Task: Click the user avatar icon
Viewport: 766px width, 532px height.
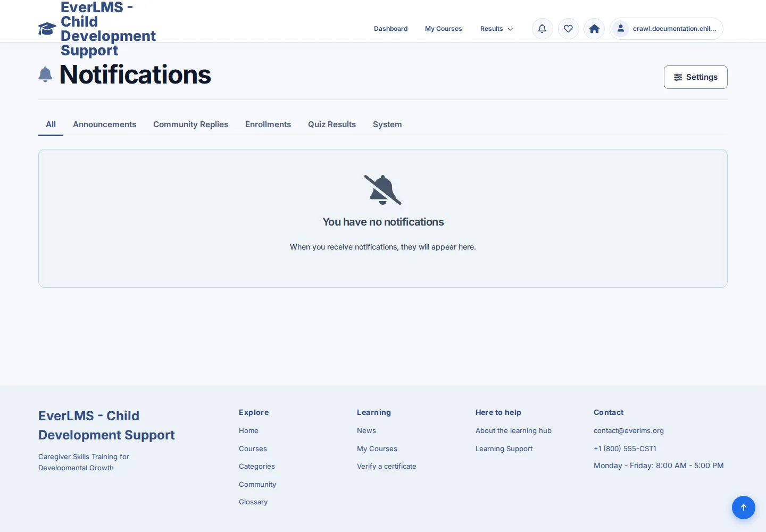Action: point(621,29)
